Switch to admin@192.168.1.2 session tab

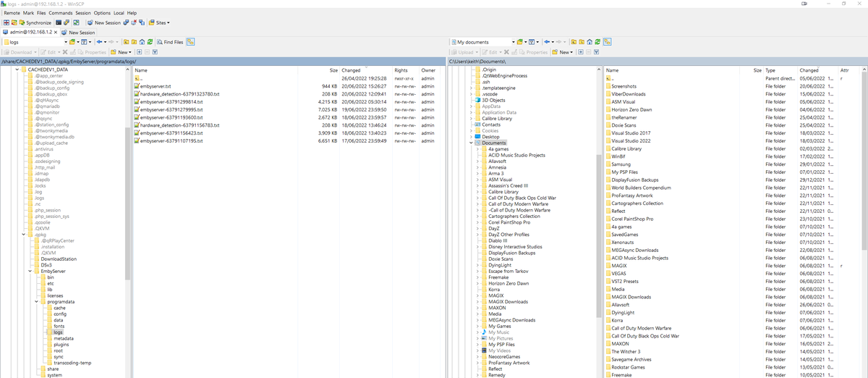[29, 33]
